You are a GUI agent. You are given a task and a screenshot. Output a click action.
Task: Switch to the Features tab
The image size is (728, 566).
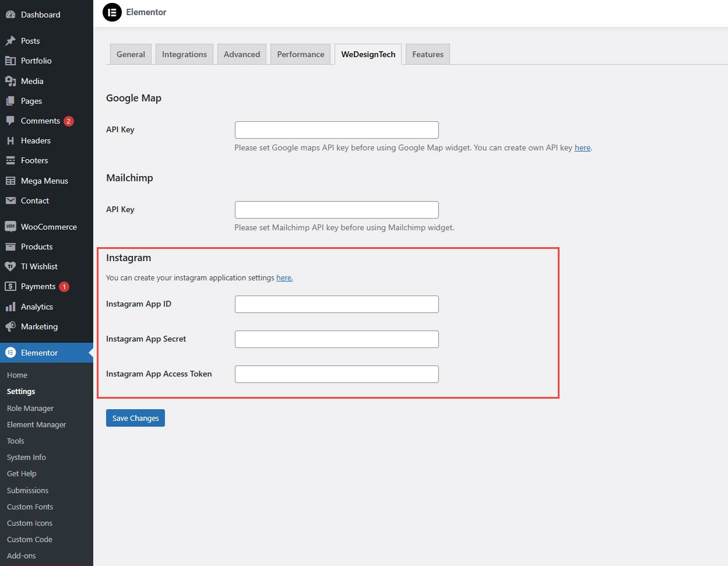click(x=428, y=54)
